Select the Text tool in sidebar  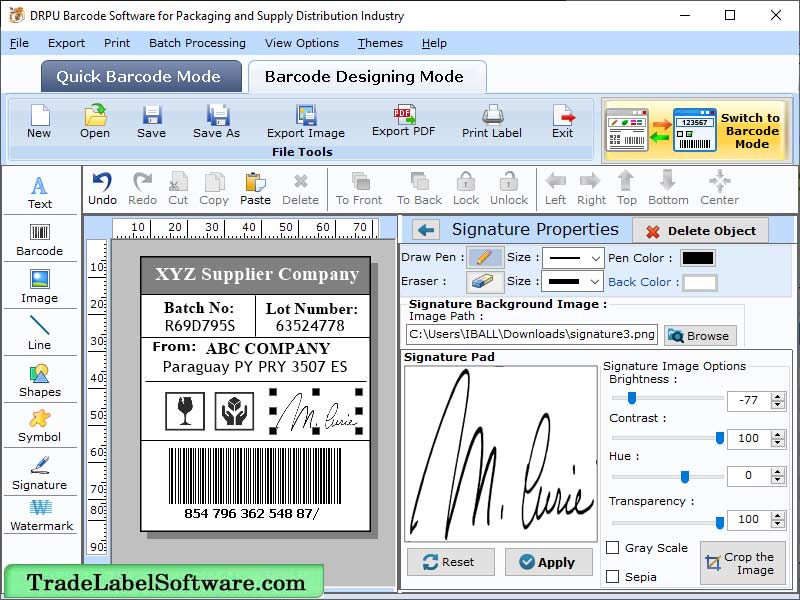tap(40, 193)
